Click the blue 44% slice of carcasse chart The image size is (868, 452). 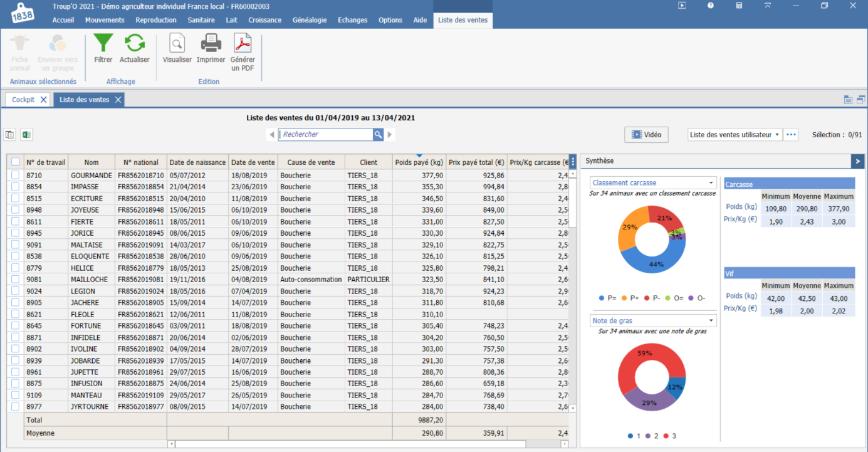click(656, 264)
